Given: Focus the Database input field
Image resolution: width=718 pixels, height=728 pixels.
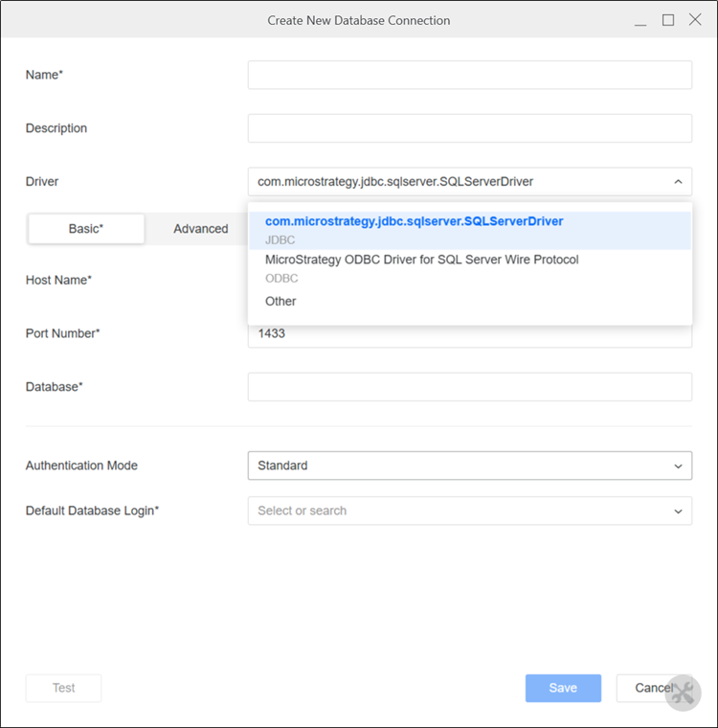Looking at the screenshot, I should (469, 387).
